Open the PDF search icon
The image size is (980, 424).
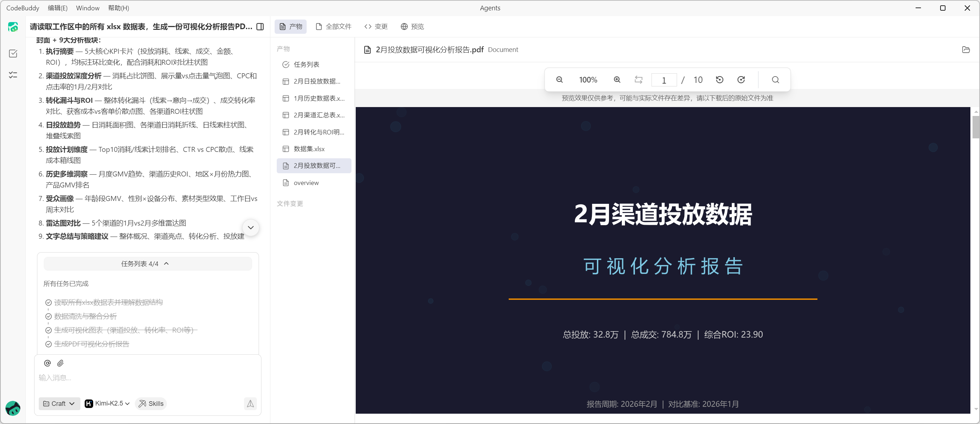[x=775, y=79]
